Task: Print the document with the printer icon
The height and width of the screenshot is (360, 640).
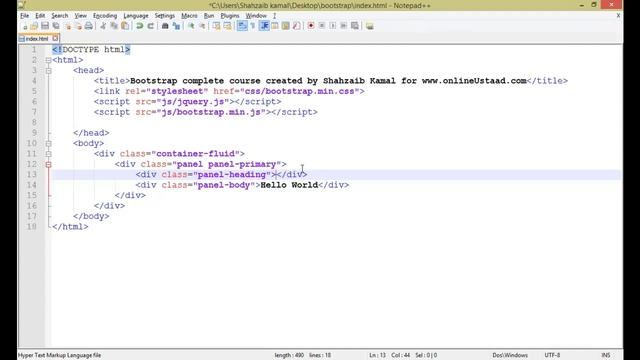Action: (89, 26)
